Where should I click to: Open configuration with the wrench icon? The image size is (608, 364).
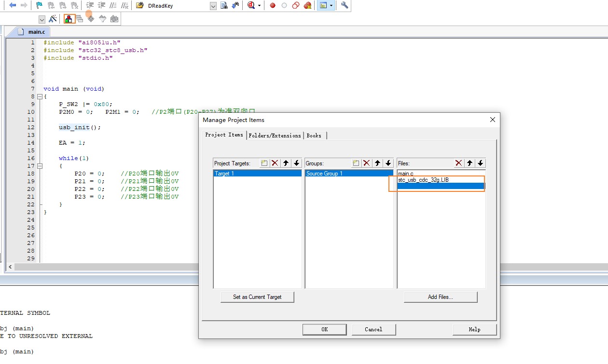[x=345, y=5]
